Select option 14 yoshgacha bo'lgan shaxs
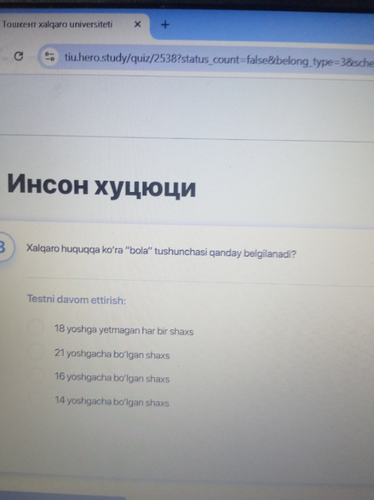374x500 pixels. pos(35,398)
